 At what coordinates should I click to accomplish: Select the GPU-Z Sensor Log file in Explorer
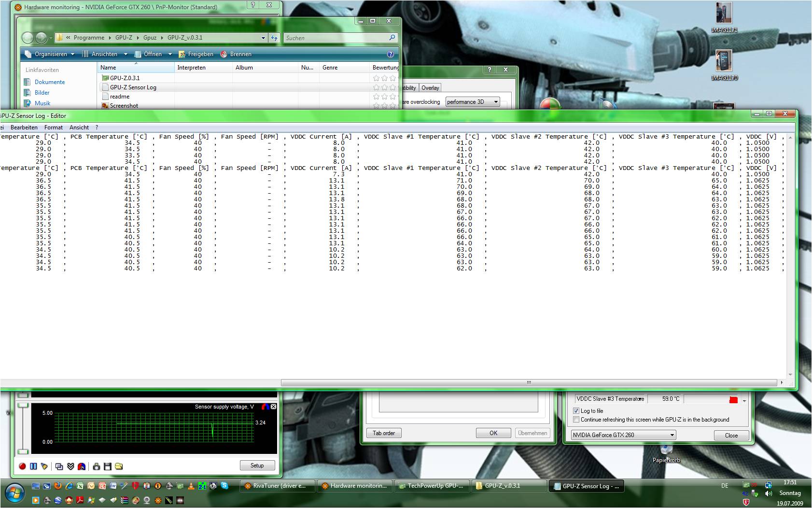(133, 87)
